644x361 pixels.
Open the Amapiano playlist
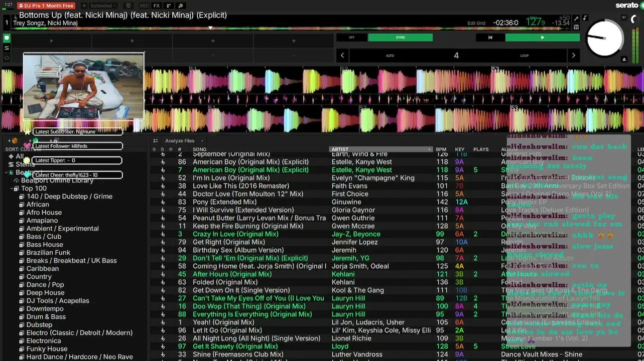pyautogui.click(x=42, y=221)
